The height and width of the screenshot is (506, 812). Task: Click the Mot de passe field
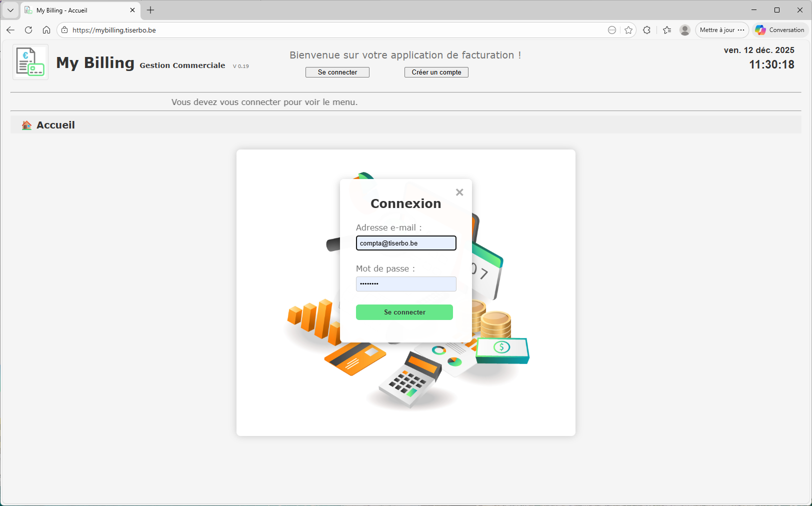click(x=405, y=283)
